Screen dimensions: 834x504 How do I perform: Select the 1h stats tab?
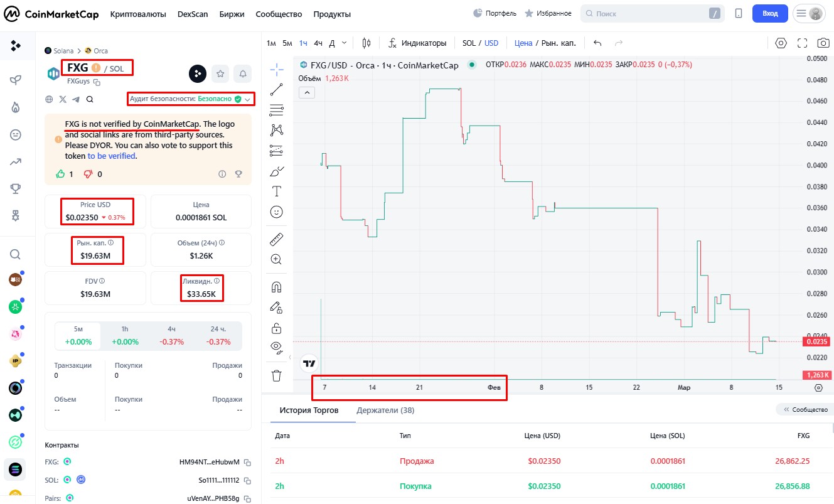pos(125,336)
